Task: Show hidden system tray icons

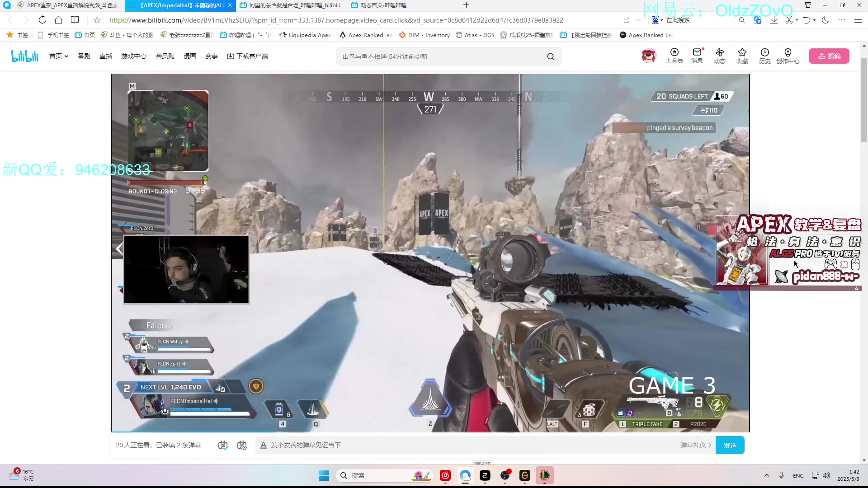Action: (x=766, y=475)
